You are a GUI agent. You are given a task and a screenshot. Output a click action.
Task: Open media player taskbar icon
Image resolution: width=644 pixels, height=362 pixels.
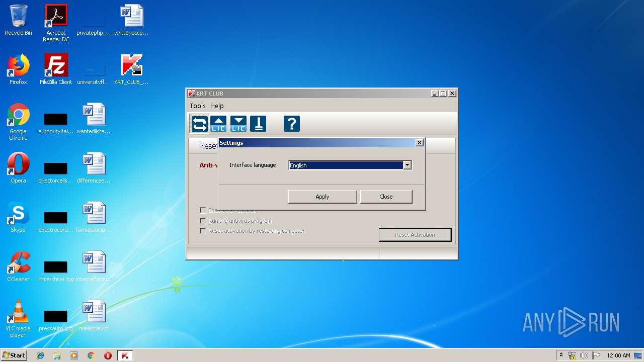74,355
